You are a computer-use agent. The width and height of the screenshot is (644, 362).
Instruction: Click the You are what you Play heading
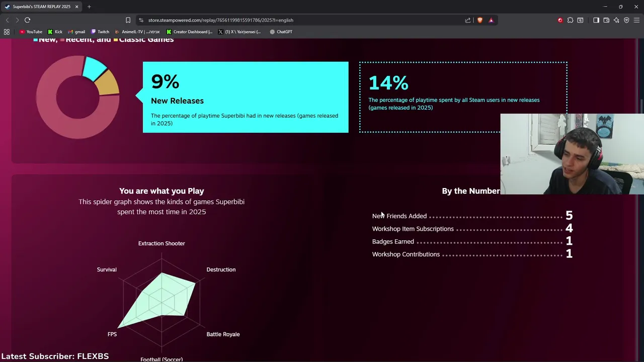(x=162, y=191)
